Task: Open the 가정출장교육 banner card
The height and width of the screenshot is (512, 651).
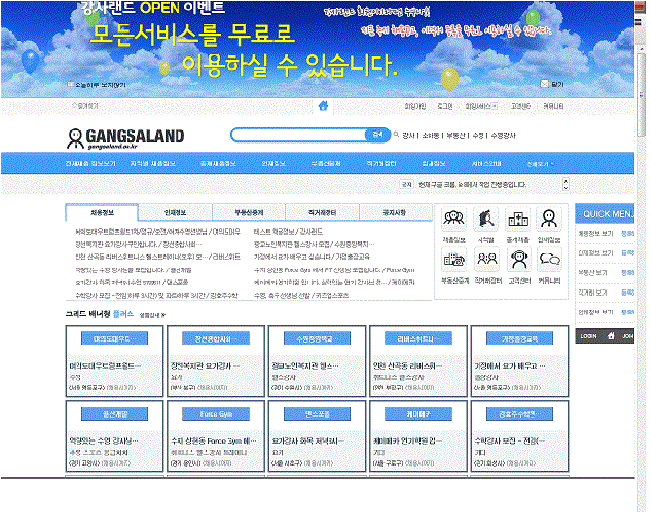Action: click(x=520, y=361)
